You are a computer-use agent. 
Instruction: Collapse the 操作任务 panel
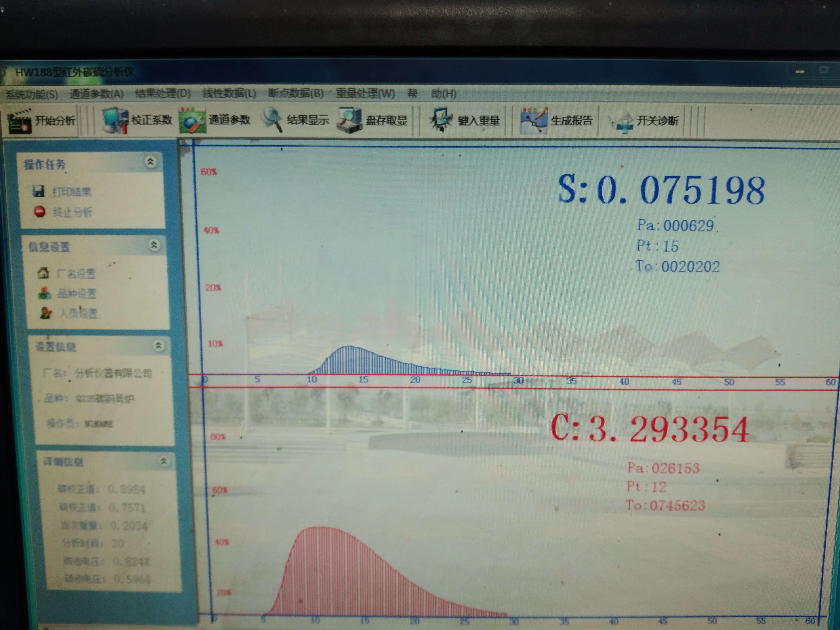[150, 162]
